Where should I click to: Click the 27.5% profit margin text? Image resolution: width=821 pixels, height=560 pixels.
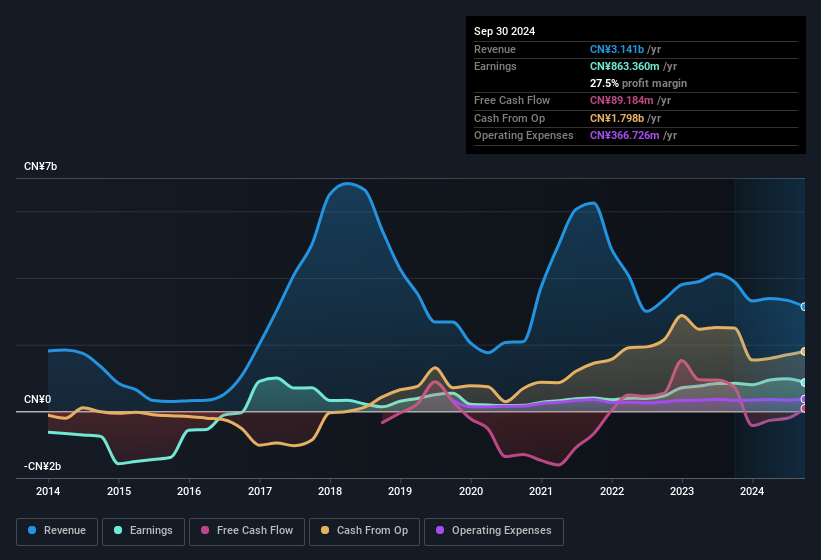638,83
